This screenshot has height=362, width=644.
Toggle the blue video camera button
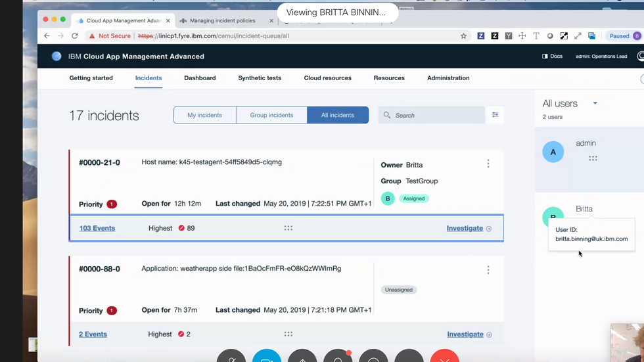pos(267,356)
